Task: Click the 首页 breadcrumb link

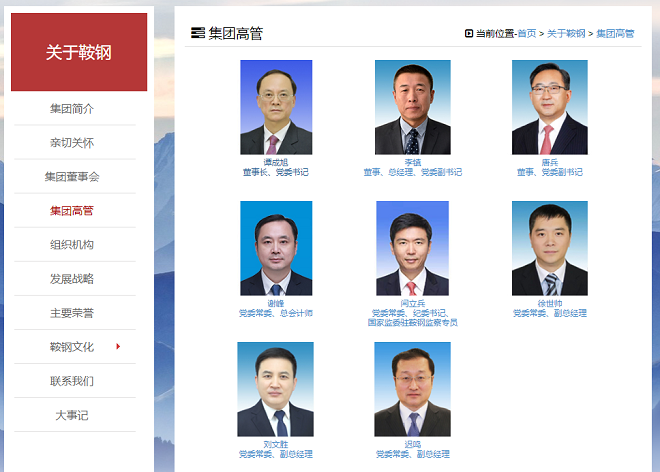Action: pyautogui.click(x=527, y=33)
